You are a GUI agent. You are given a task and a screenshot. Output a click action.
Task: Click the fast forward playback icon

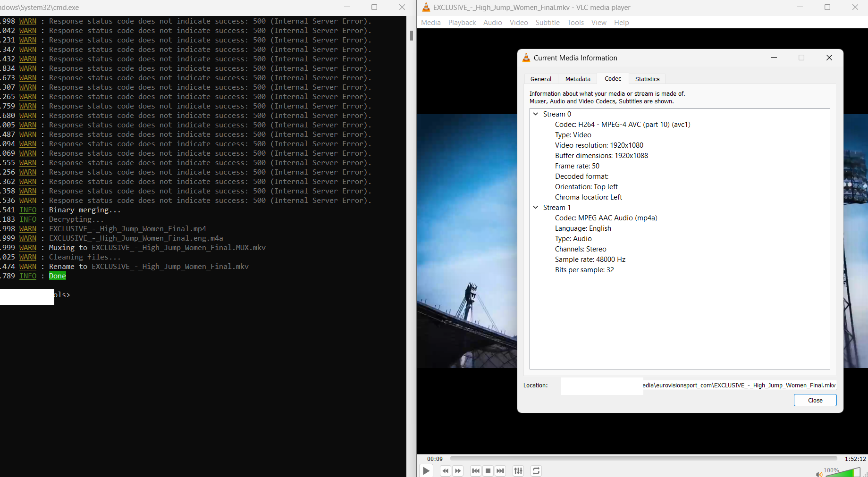[x=458, y=471]
